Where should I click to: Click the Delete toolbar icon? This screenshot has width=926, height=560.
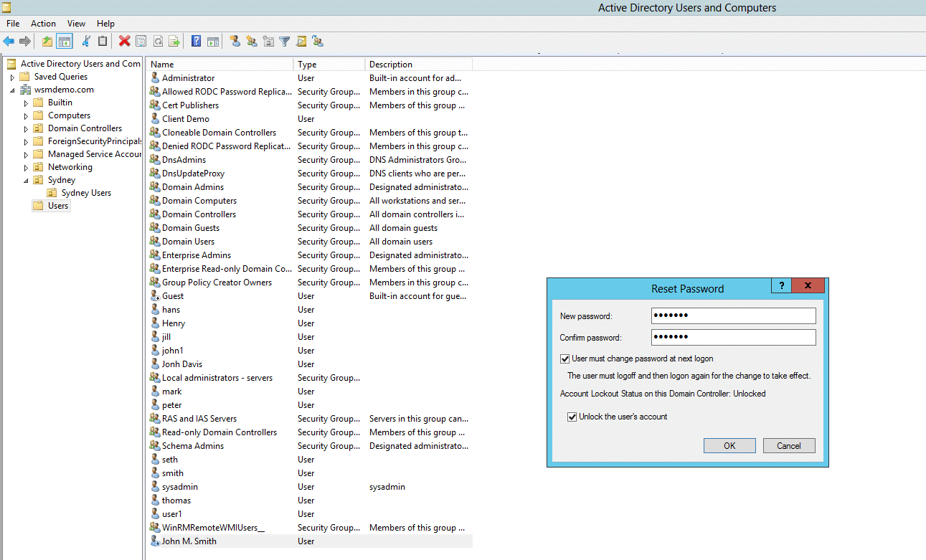coord(123,41)
